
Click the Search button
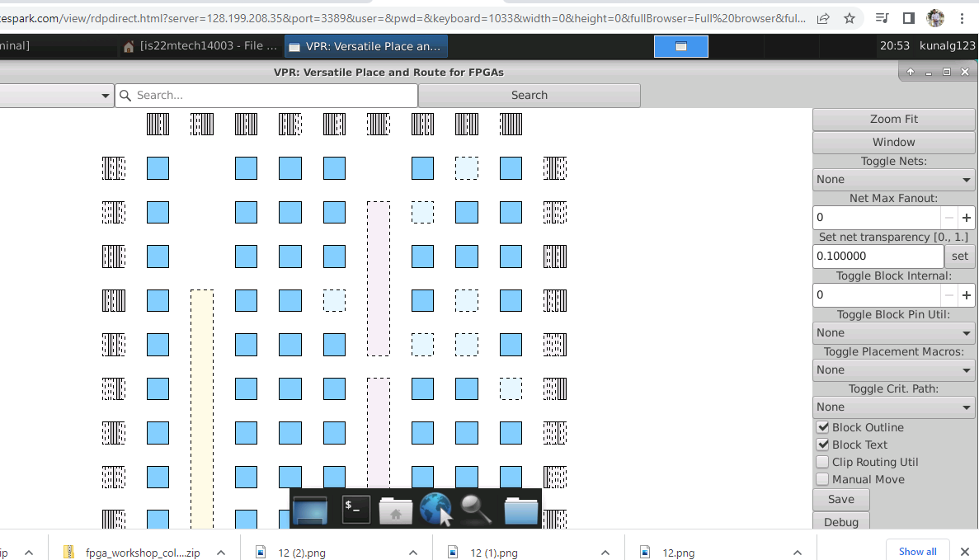coord(530,95)
